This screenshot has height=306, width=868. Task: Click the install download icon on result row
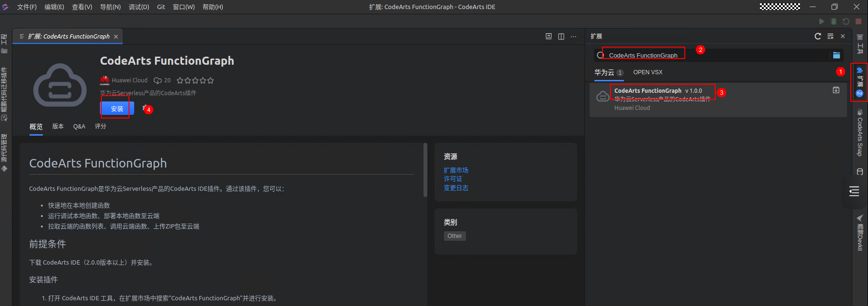coord(836,90)
